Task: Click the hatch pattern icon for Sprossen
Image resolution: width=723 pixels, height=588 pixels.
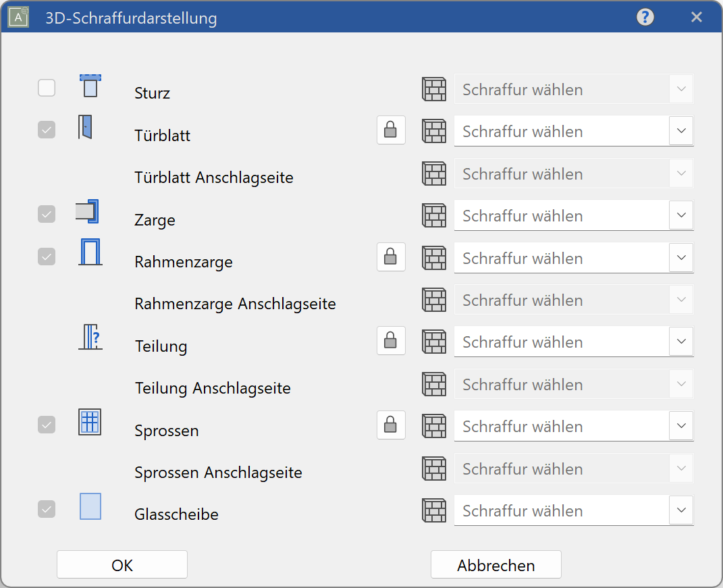Action: click(x=434, y=426)
